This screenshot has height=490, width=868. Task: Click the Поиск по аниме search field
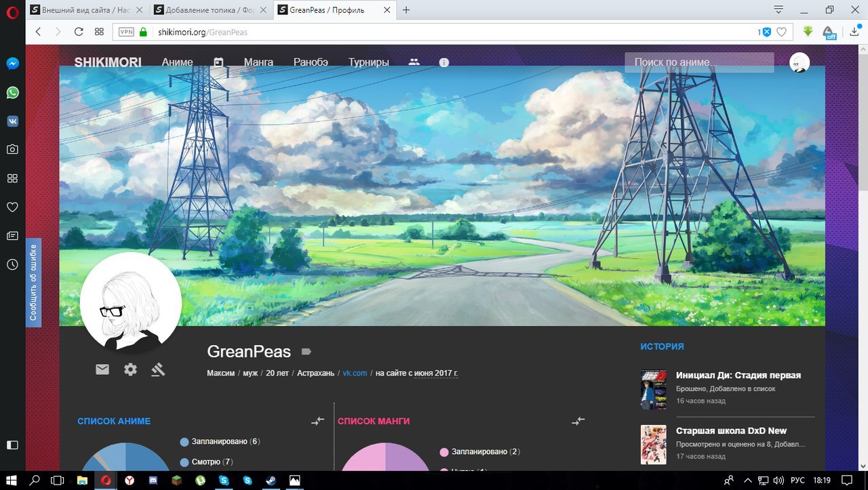pos(699,62)
